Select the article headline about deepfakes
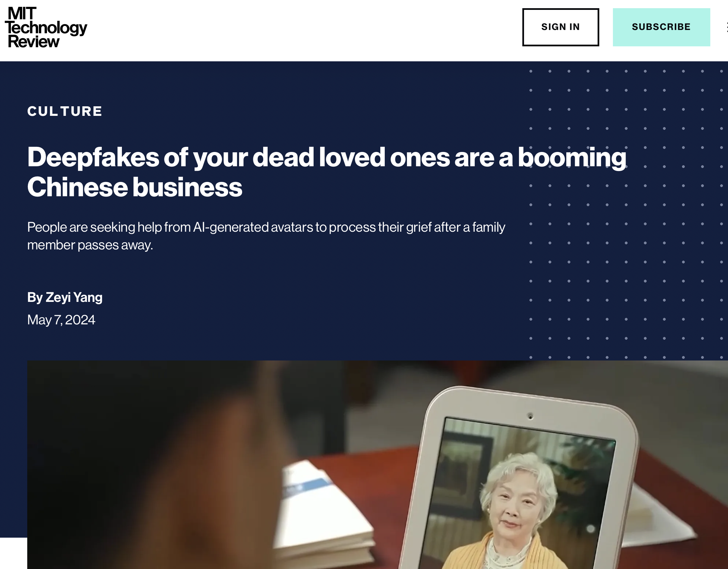Image resolution: width=728 pixels, height=569 pixels. tap(327, 172)
